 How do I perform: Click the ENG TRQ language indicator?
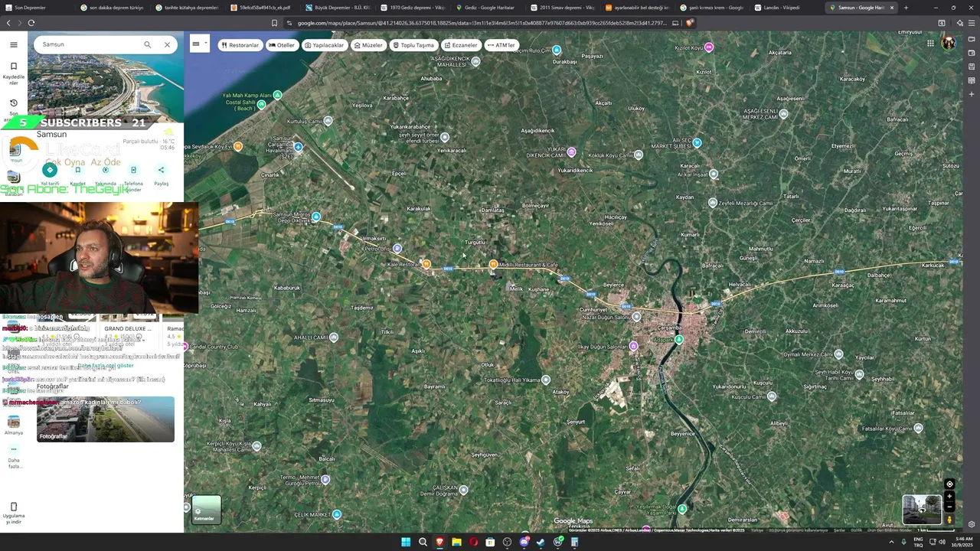[919, 542]
